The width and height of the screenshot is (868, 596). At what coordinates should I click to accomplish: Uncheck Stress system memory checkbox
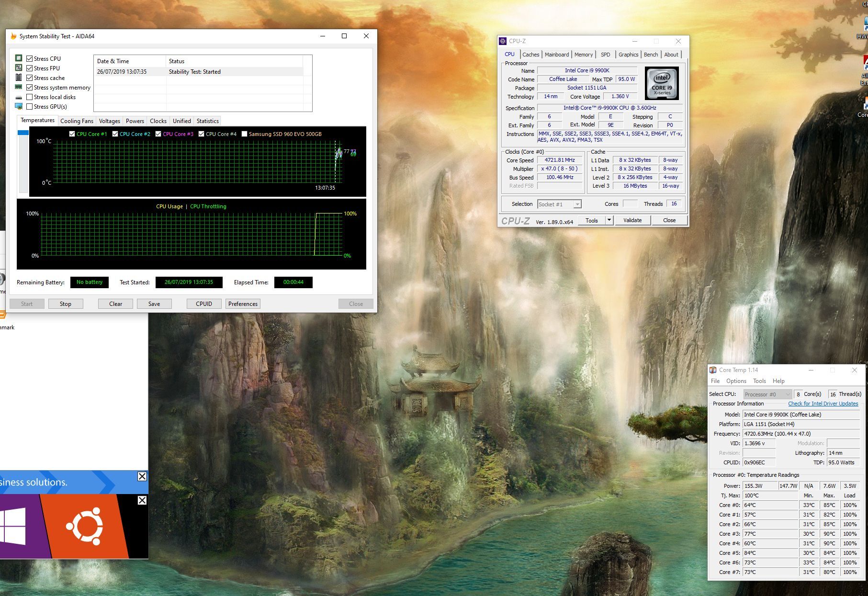point(30,88)
